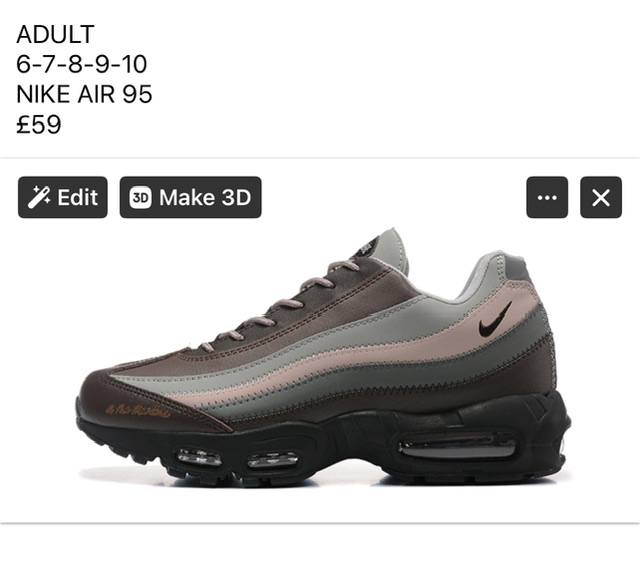This screenshot has width=640, height=575.
Task: Click the ADULT text line
Action: tap(56, 34)
